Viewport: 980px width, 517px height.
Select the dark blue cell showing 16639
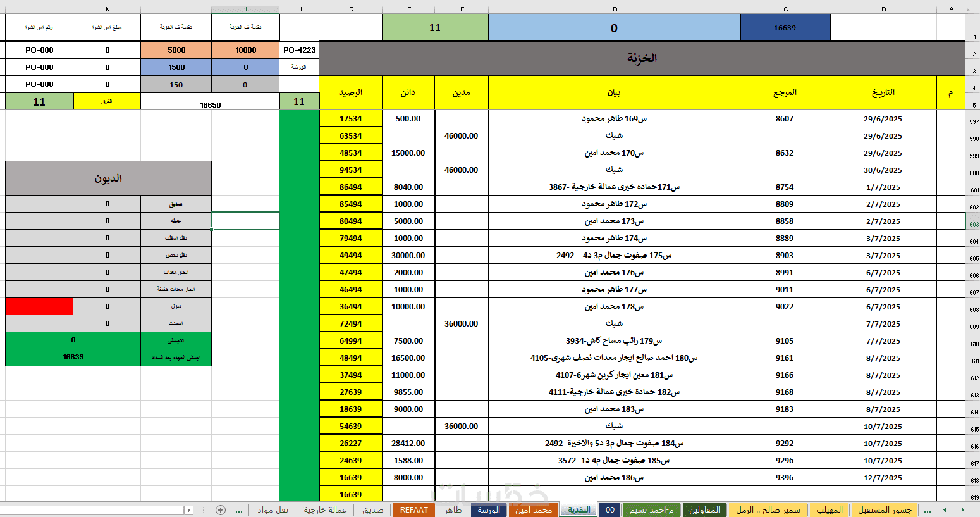click(785, 28)
